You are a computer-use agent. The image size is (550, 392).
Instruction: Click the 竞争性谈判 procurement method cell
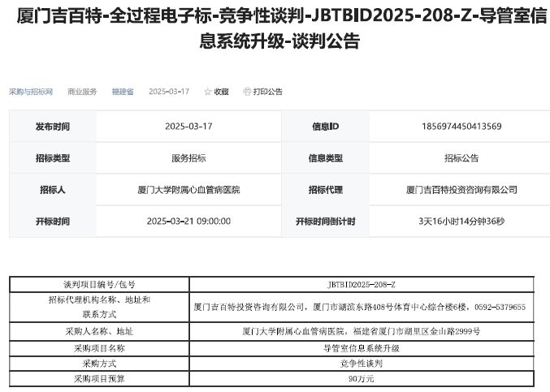tap(362, 363)
